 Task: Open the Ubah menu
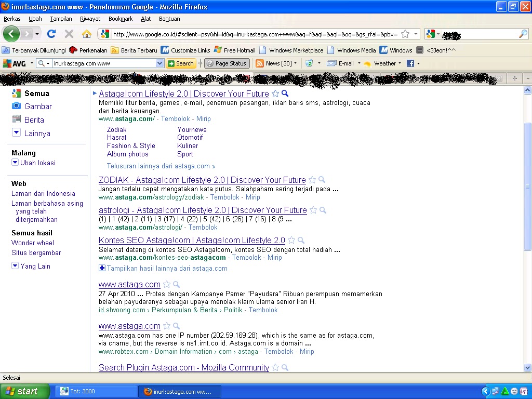tap(35, 19)
